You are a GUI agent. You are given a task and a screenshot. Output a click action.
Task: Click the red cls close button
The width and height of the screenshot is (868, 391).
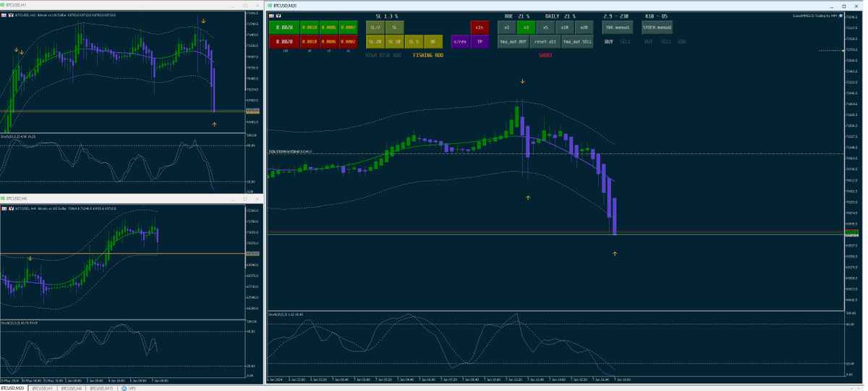[x=480, y=28]
